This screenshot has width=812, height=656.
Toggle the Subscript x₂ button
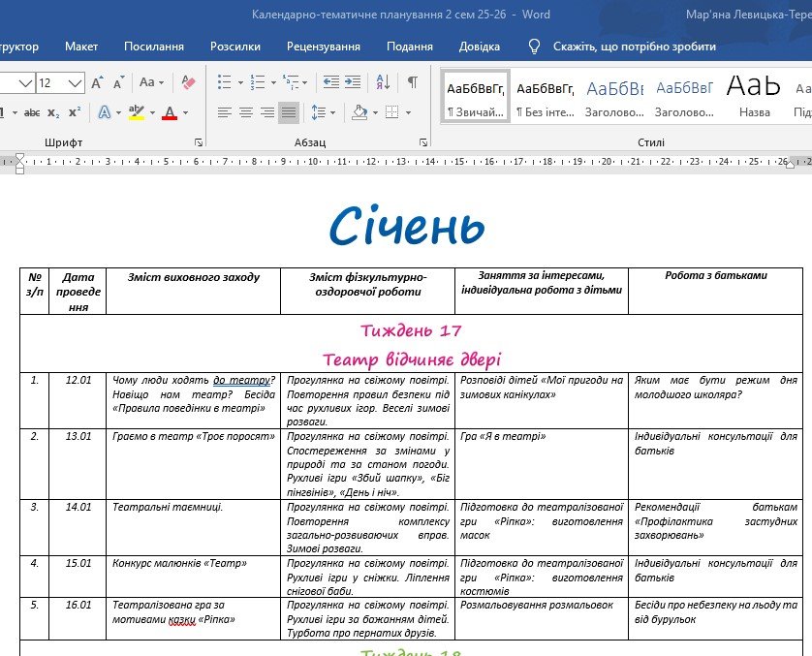pyautogui.click(x=52, y=113)
